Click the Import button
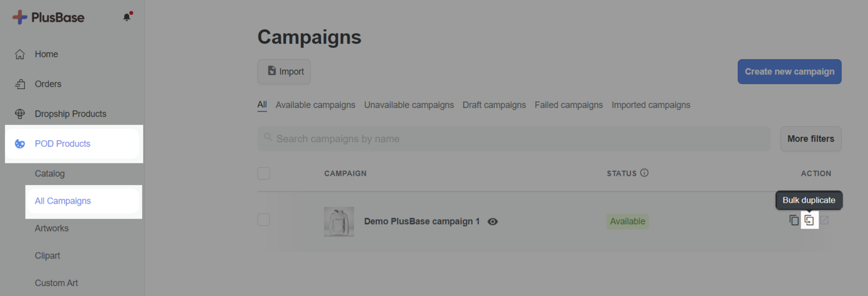868x296 pixels. tap(284, 72)
